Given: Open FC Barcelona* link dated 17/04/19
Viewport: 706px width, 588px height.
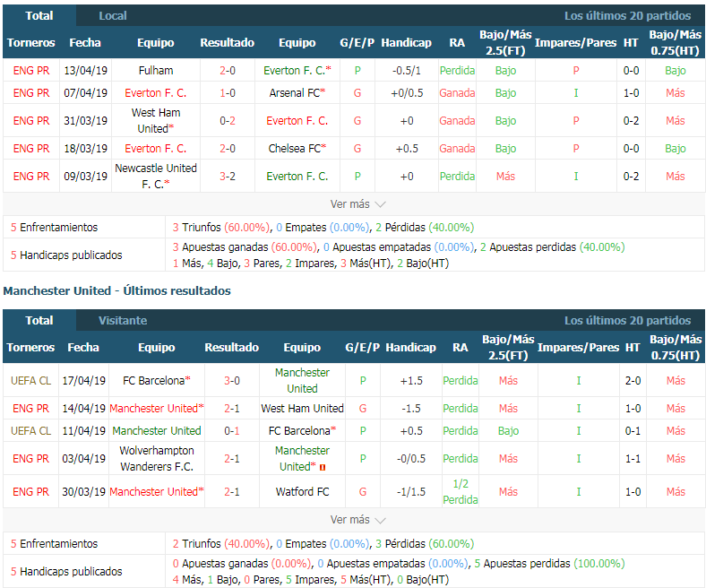Looking at the screenshot, I should tap(157, 381).
